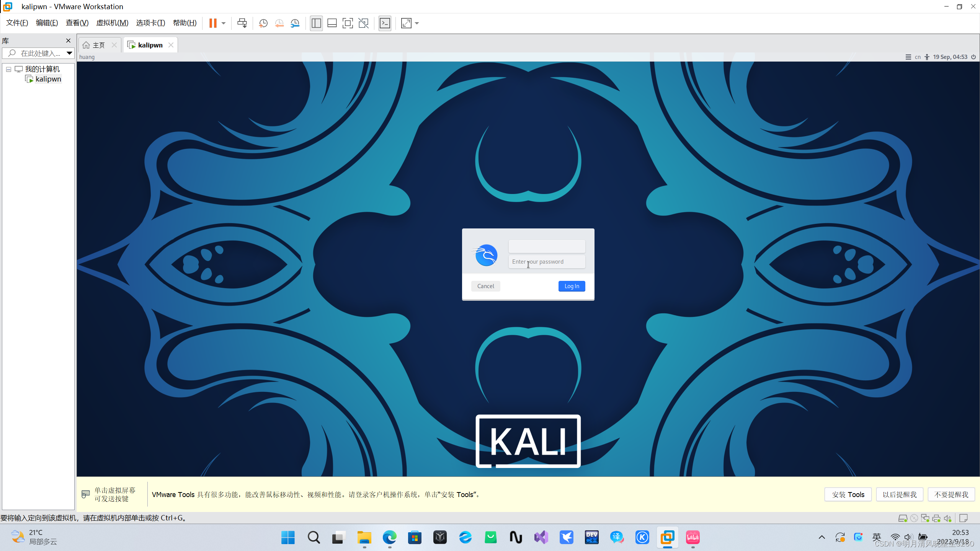Viewport: 980px width, 551px height.
Task: Take a snapshot of this virtual machine
Action: [x=263, y=23]
